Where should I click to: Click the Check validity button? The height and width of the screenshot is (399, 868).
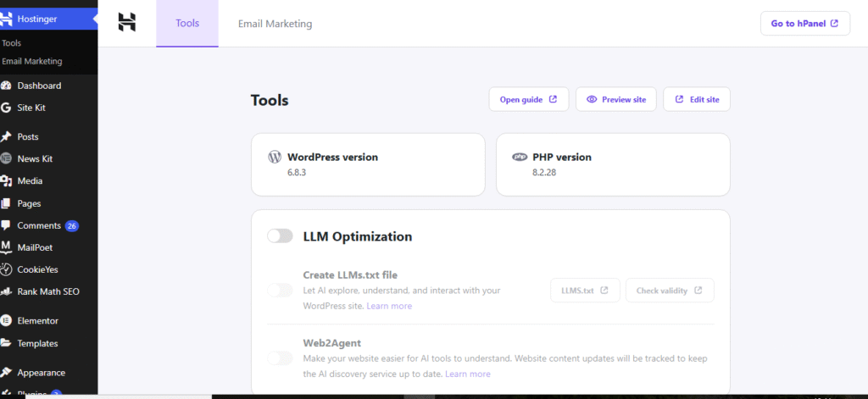point(670,290)
